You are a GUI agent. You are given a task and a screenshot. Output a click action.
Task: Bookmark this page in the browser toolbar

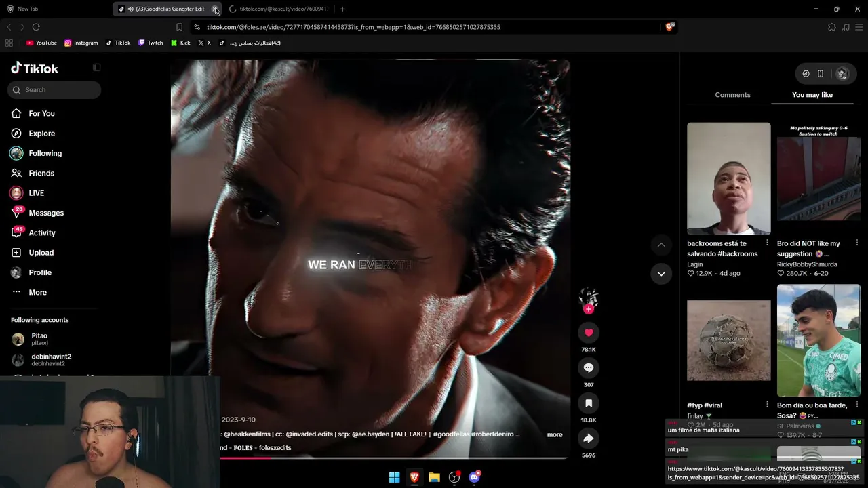[179, 27]
